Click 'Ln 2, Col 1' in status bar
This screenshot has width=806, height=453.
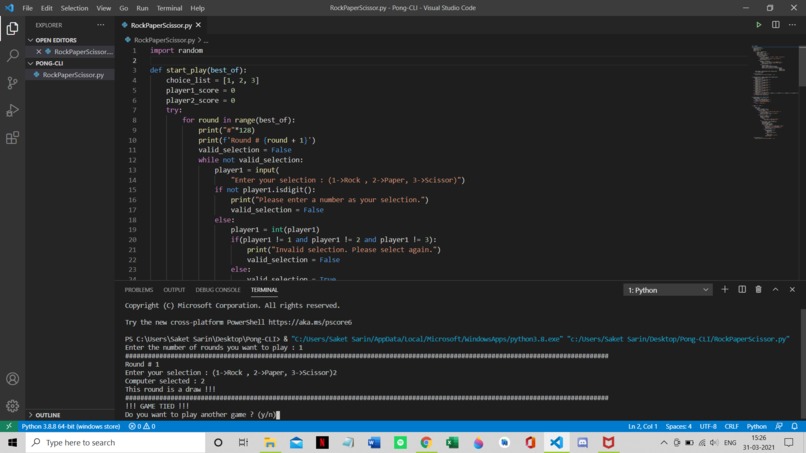point(643,426)
